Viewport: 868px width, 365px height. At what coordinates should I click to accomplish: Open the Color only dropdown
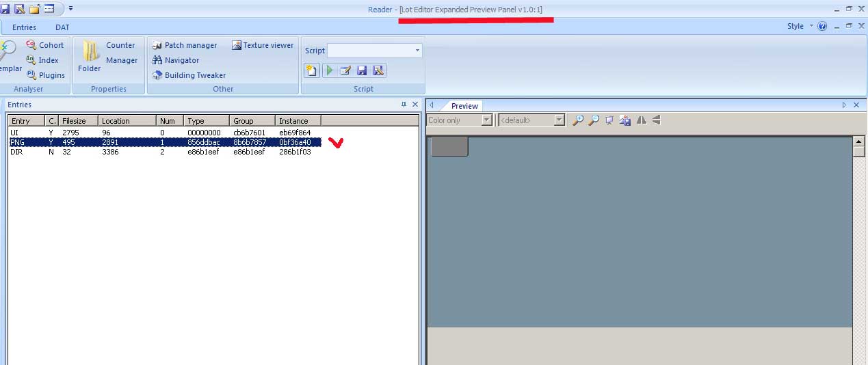click(x=487, y=120)
